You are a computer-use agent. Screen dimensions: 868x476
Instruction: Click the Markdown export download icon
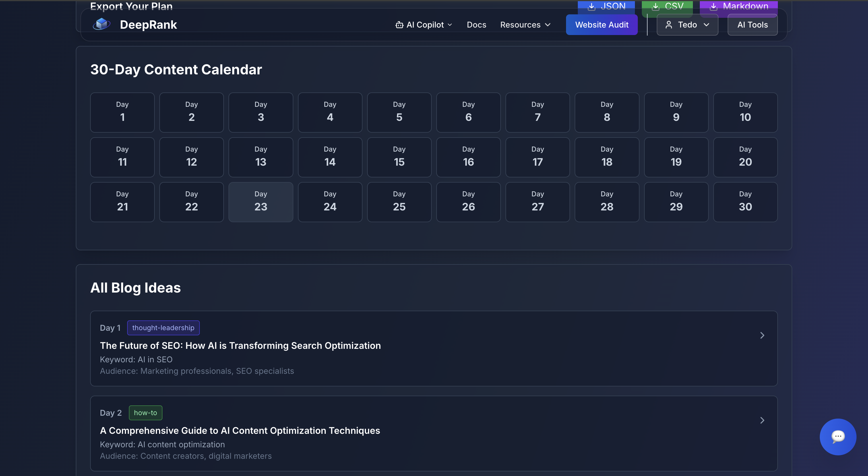713,6
